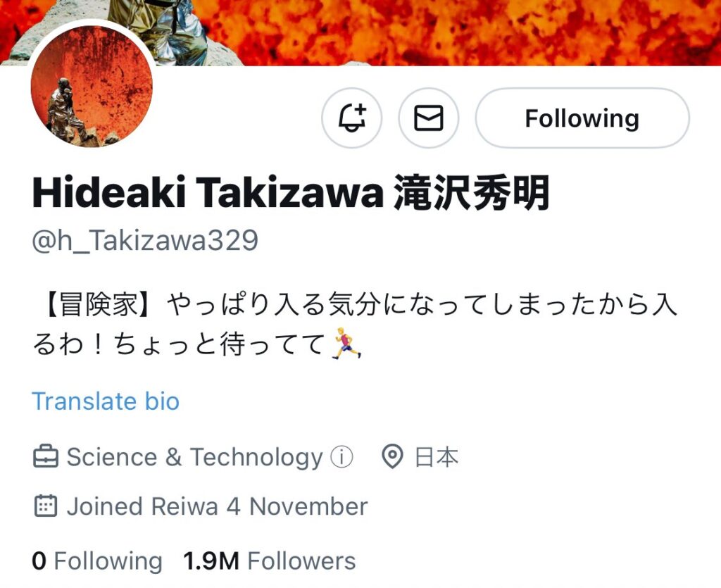View the fiery header banner image
The height and width of the screenshot is (588, 721).
[x=360, y=32]
